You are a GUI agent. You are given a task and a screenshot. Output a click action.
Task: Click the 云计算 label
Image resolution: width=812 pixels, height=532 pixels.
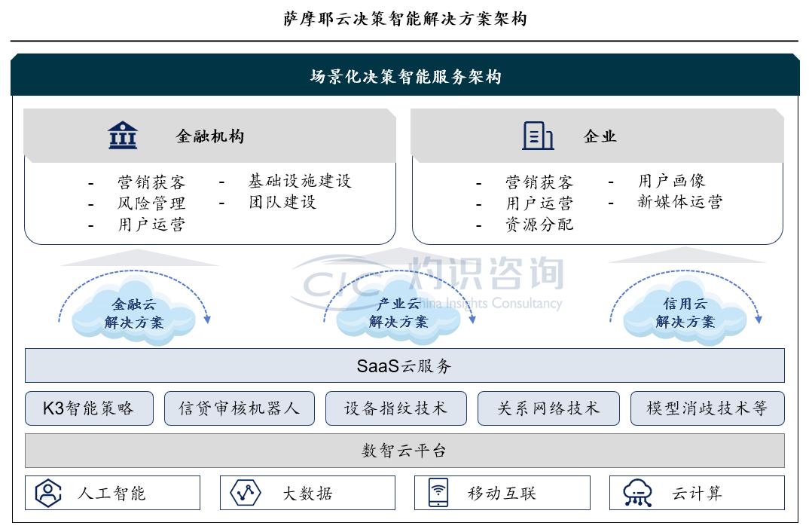click(697, 493)
